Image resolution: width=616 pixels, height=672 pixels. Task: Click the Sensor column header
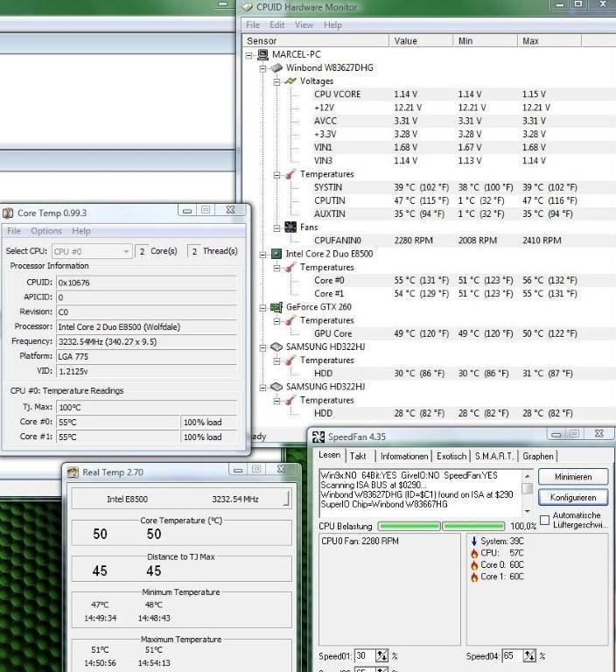coord(315,41)
